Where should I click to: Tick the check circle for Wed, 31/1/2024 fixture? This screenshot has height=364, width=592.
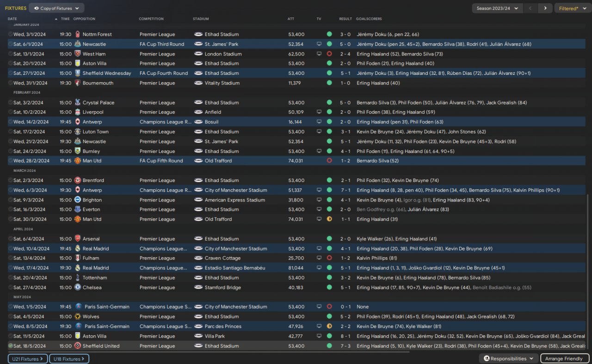pos(11,83)
